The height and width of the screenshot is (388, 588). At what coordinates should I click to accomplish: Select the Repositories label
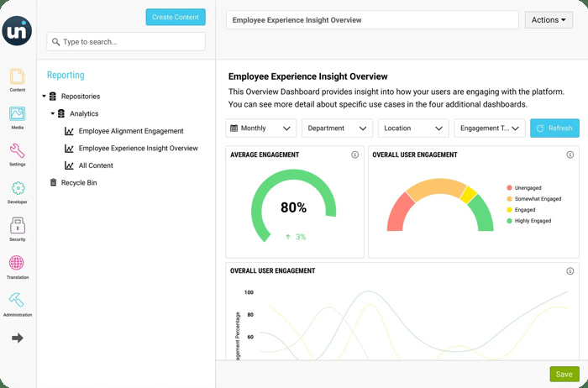(81, 97)
